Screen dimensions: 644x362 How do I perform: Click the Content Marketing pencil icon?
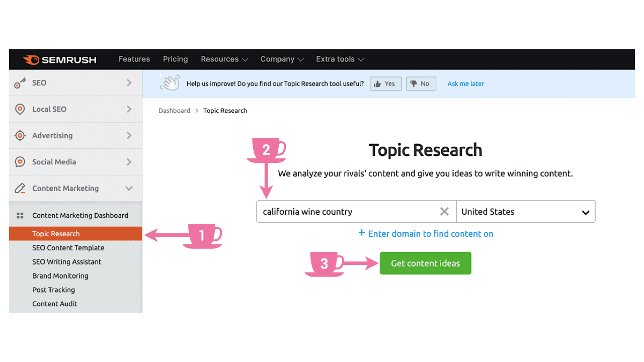pos(19,188)
